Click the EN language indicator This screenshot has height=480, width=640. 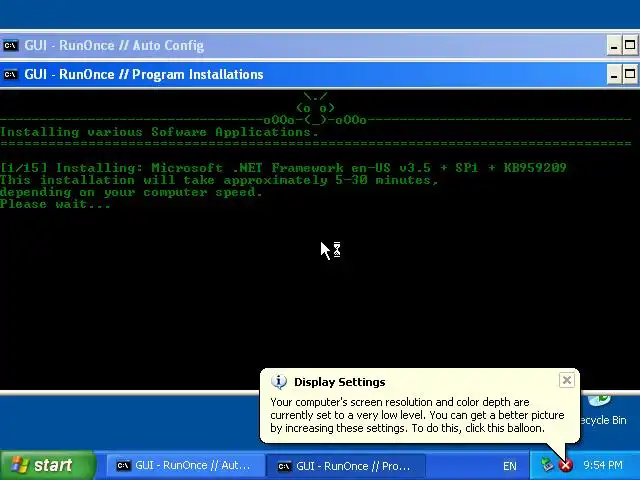pos(509,466)
